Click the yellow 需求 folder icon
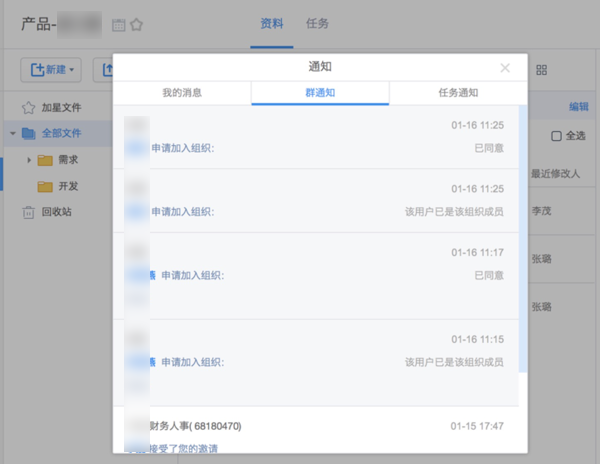Screen dimensions: 600x464 point(45,160)
